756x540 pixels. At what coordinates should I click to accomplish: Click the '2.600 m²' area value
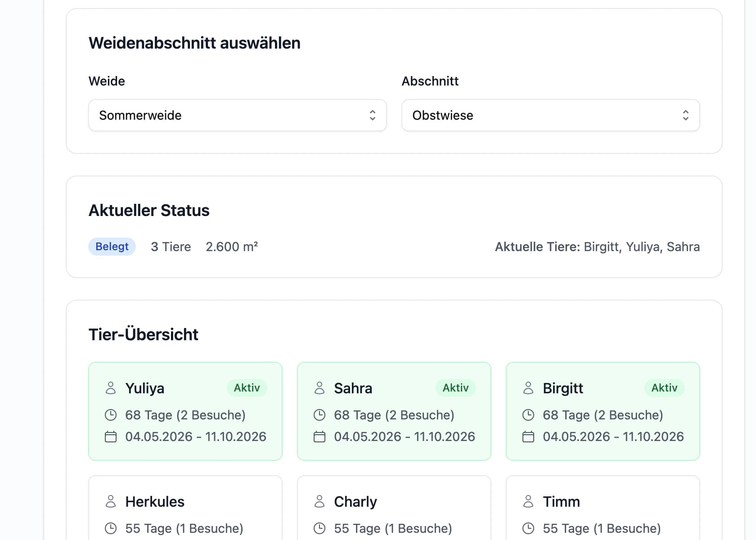[232, 247]
